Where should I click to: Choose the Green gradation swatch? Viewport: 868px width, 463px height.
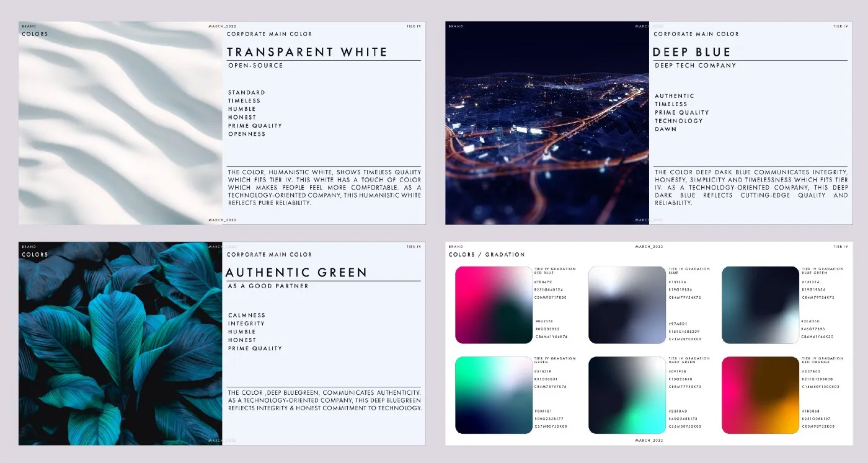click(x=494, y=395)
